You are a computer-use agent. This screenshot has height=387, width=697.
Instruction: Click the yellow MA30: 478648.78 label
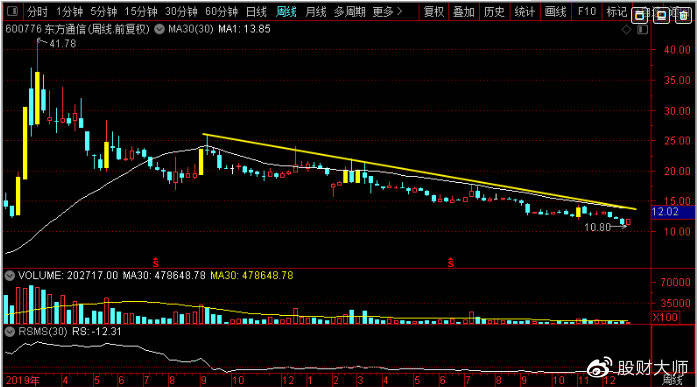coord(252,275)
